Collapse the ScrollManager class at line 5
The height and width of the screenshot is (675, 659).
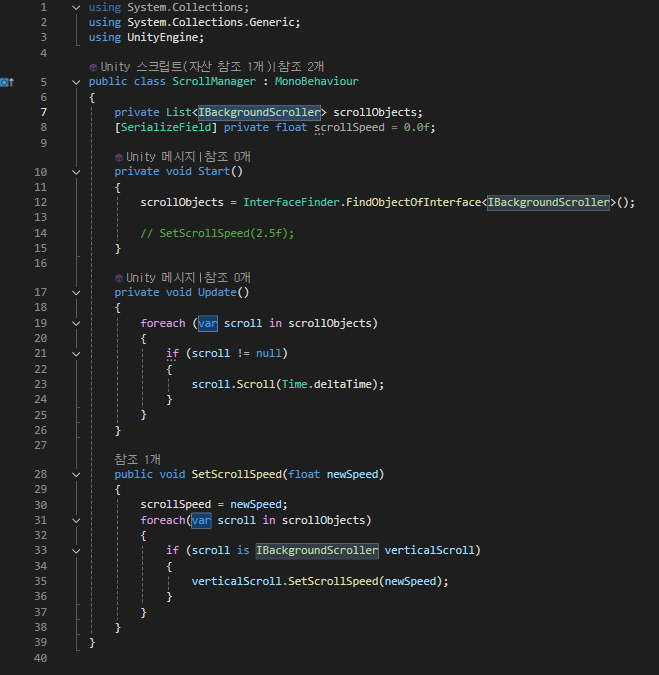pos(76,82)
